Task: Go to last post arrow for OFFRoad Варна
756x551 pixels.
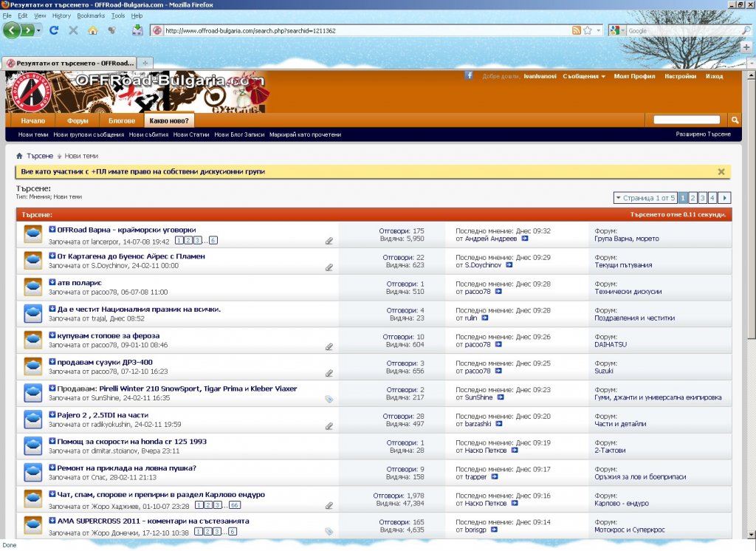Action: pos(525,239)
